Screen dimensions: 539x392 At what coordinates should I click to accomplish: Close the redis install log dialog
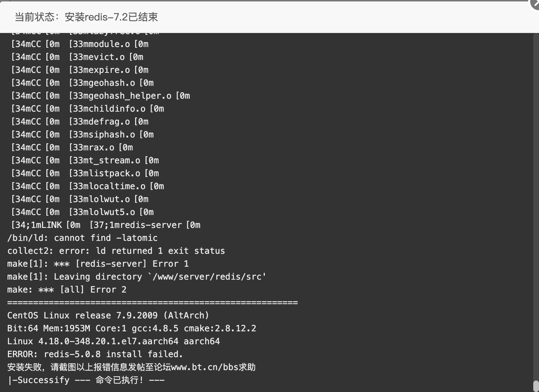click(x=535, y=3)
